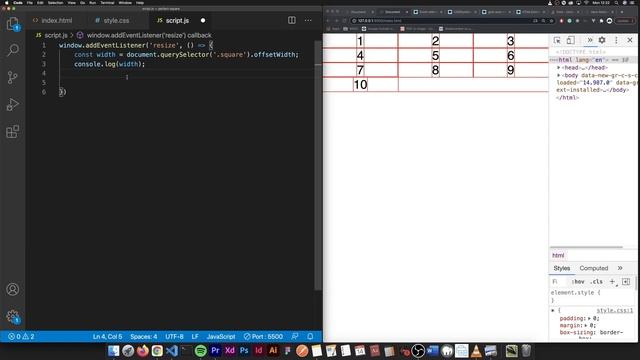Toggle the .cls class editor
640x360 pixels.
pos(596,282)
